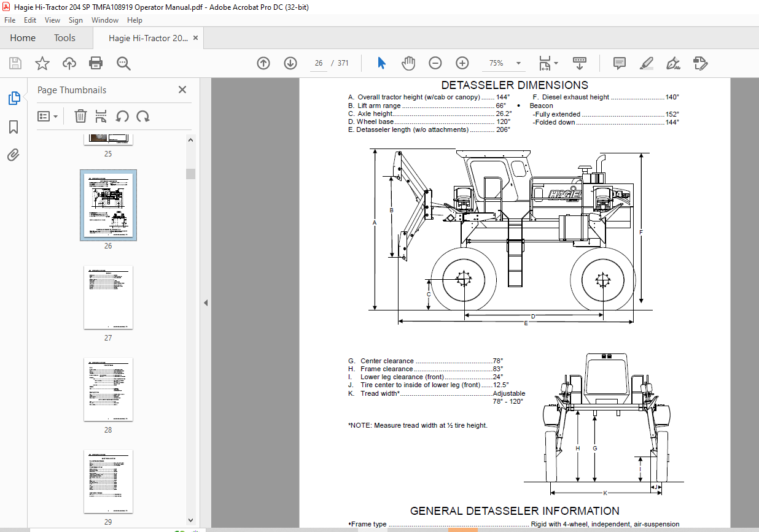Collapse the navigation pane with the arrow
The height and width of the screenshot is (532, 759).
point(206,303)
